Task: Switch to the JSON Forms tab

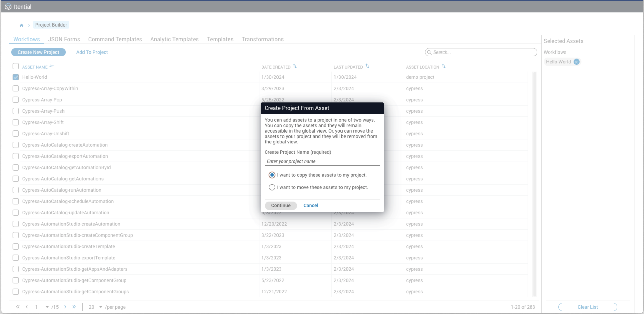Action: 64,39
